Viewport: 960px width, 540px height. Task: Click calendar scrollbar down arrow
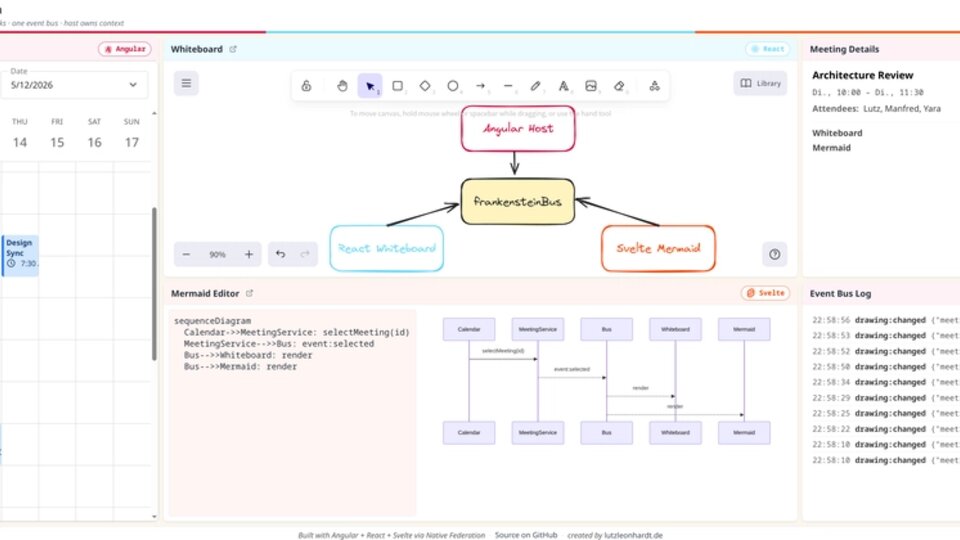pyautogui.click(x=154, y=516)
